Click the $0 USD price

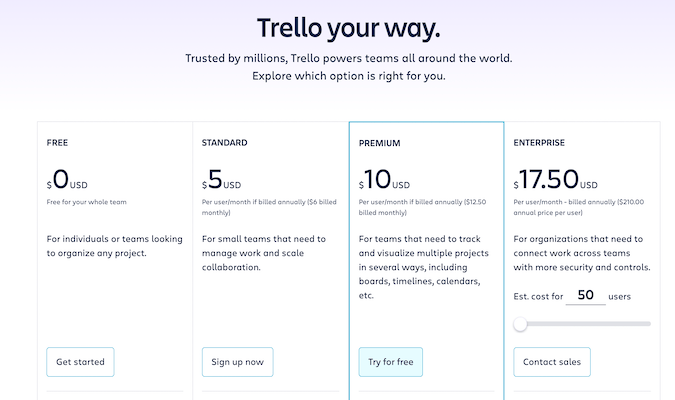pos(67,179)
